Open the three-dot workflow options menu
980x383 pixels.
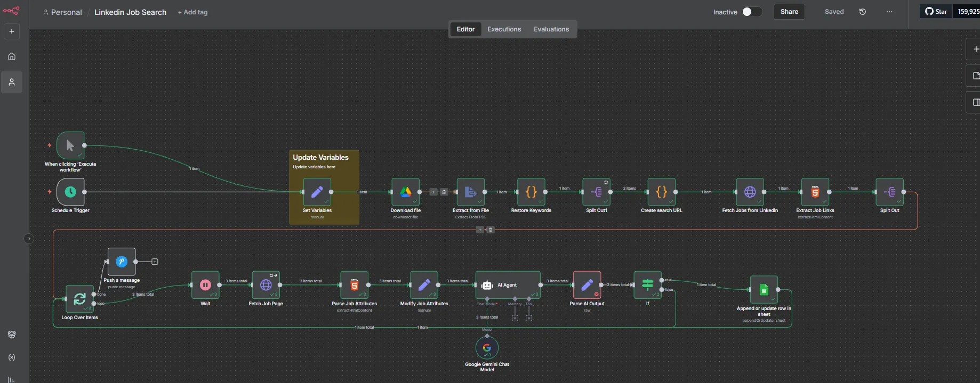pyautogui.click(x=889, y=12)
